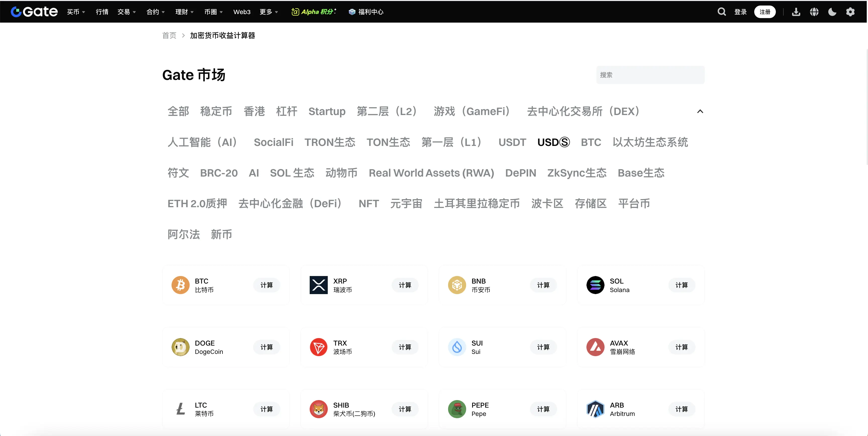Select the Startup category tab

point(327,111)
